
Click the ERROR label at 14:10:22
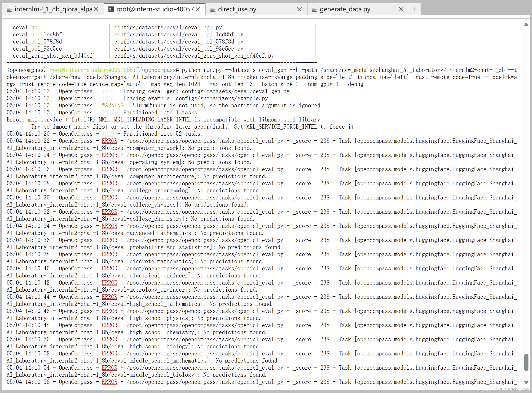pos(109,141)
